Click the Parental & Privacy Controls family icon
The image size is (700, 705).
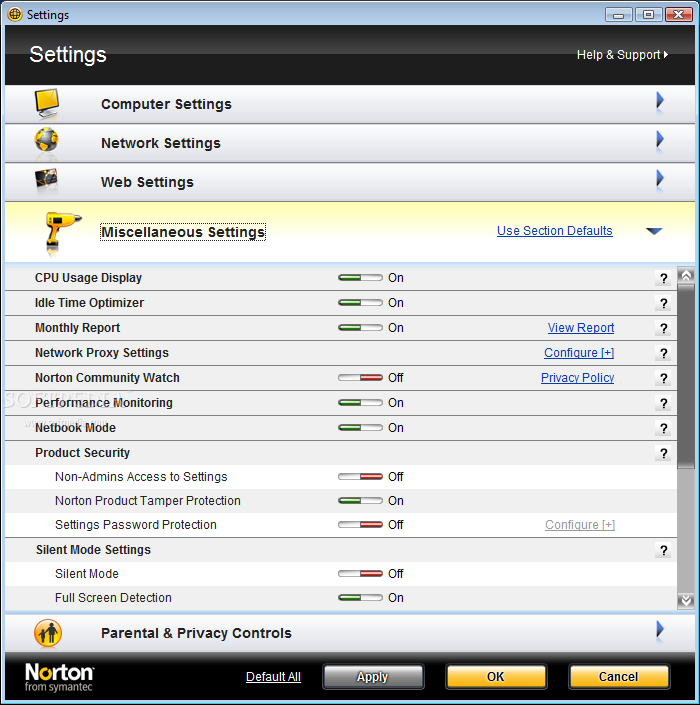(x=48, y=633)
